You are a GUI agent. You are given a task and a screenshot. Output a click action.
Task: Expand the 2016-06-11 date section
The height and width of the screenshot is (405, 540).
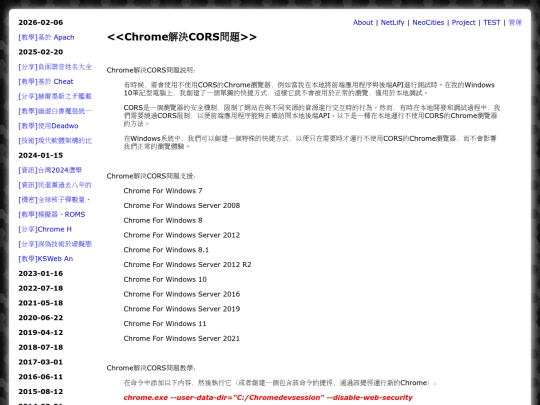pyautogui.click(x=41, y=377)
